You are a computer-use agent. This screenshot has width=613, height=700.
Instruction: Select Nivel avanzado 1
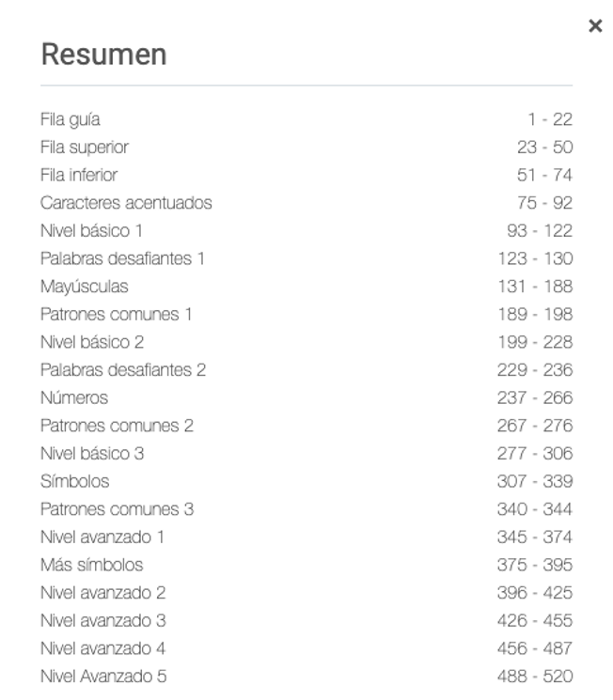[x=102, y=537]
